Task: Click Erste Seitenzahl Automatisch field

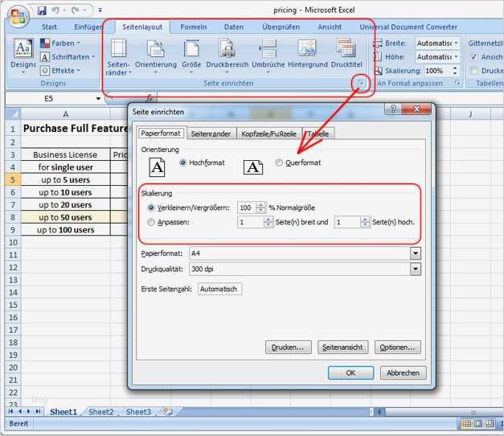Action: click(220, 289)
